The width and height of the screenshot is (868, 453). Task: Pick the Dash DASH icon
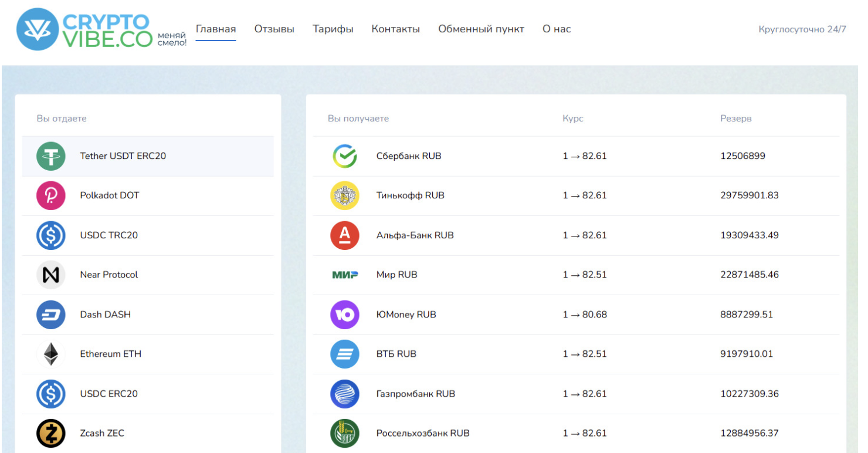tap(51, 315)
